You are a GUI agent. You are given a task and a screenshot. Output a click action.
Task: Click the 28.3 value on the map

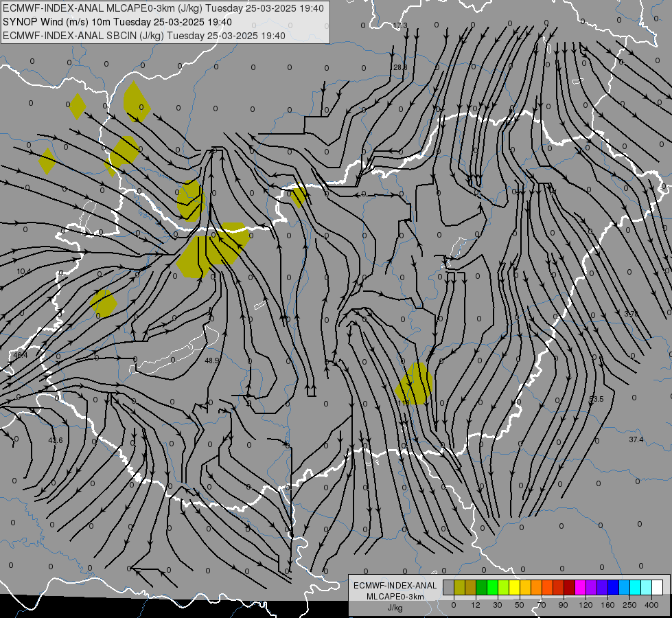pos(400,67)
